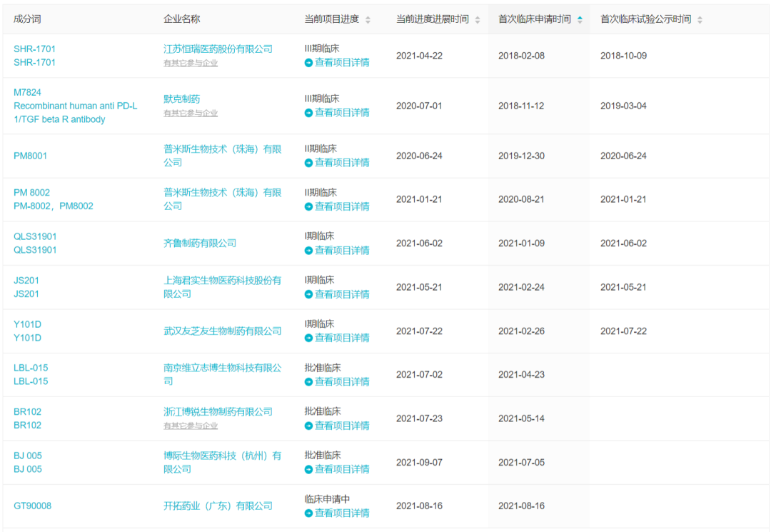Open company 博际生物医药科技（杭州）有限公司
Image resolution: width=771 pixels, height=532 pixels.
222,462
